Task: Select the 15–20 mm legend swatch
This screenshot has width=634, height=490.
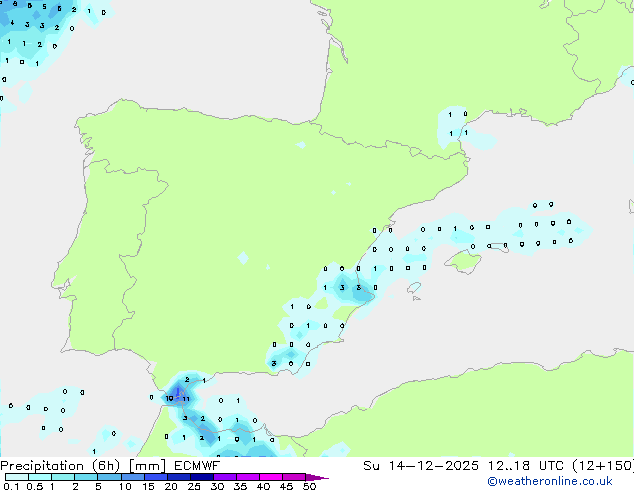Action: [x=155, y=477]
